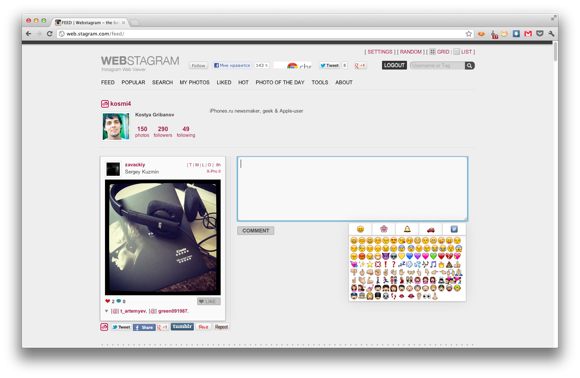580x378 pixels.
Task: Click the search magnifier button
Action: pos(469,65)
